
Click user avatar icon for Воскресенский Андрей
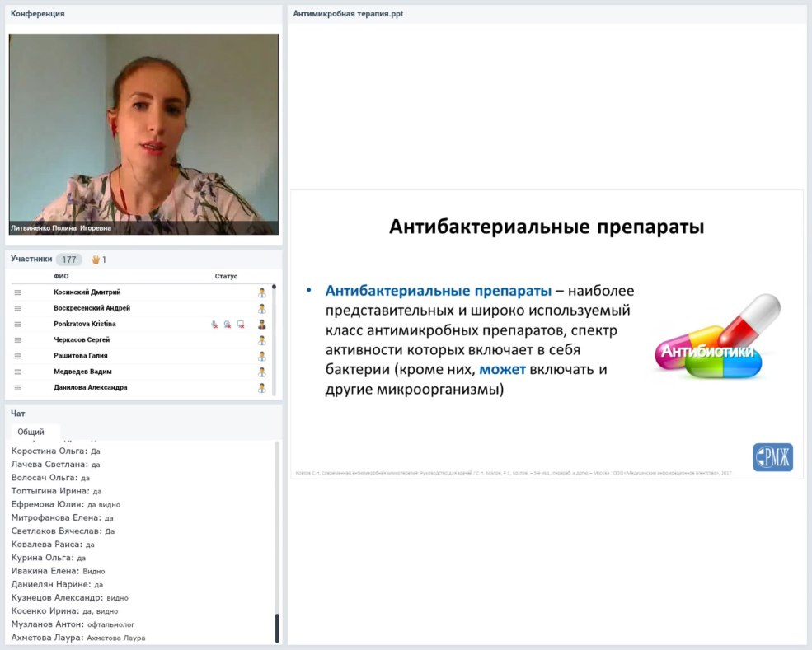[x=262, y=308]
